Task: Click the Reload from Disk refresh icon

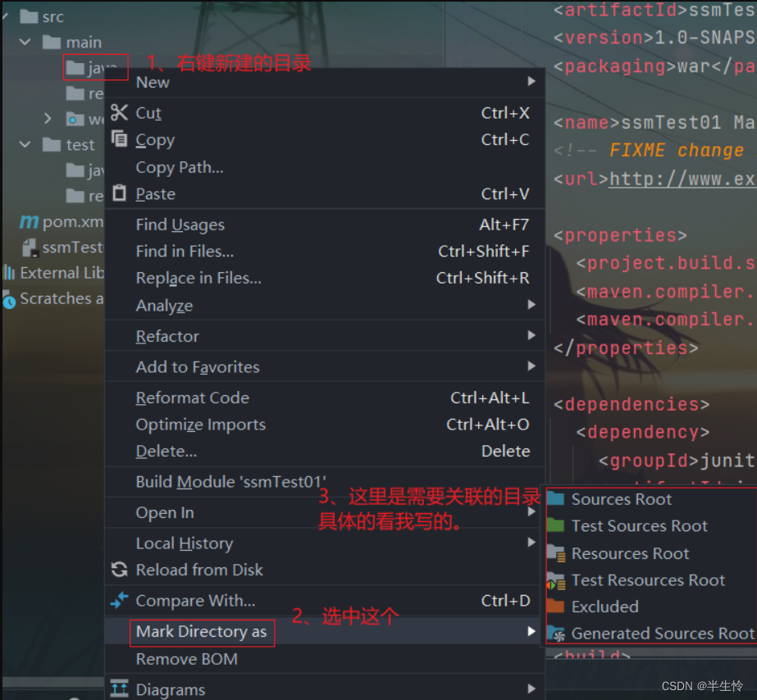Action: coord(119,570)
